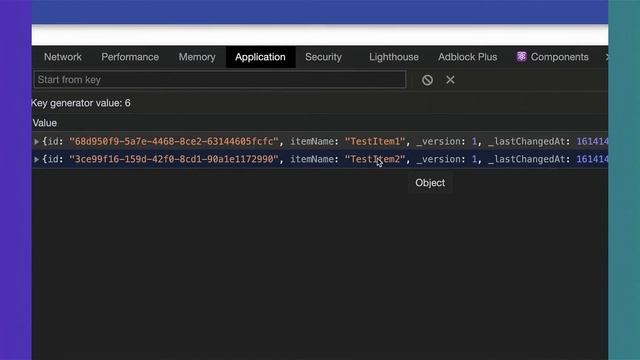This screenshot has height=360, width=640.
Task: Click the React Components atom icon
Action: (521, 57)
